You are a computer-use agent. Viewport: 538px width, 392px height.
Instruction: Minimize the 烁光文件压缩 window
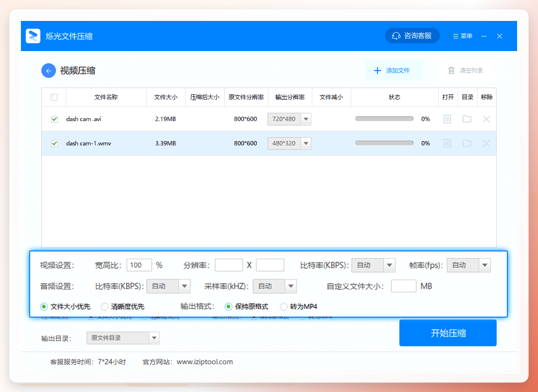tap(484, 36)
